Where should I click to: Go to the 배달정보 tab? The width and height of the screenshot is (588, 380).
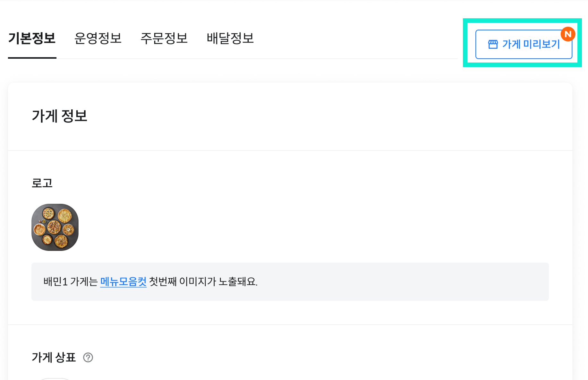[x=230, y=38]
